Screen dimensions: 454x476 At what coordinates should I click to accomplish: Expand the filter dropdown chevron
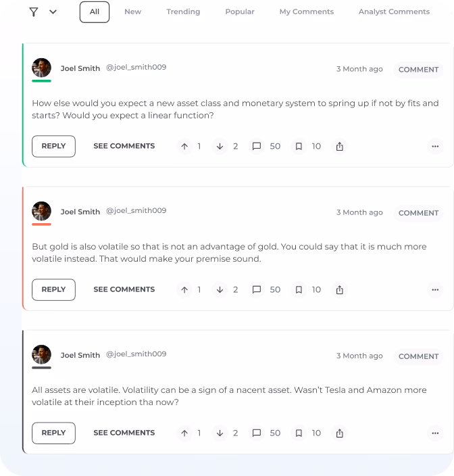[x=53, y=12]
